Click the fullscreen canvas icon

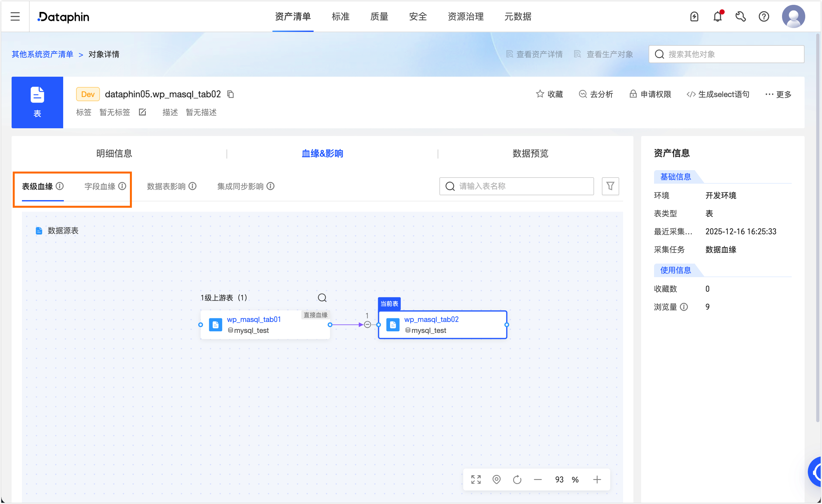[476, 479]
